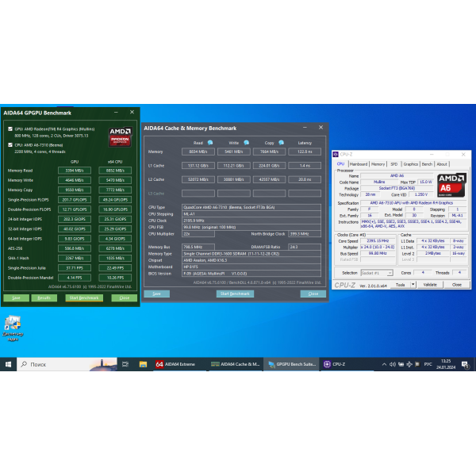Open the clock and date in the taskbar

tap(446, 364)
